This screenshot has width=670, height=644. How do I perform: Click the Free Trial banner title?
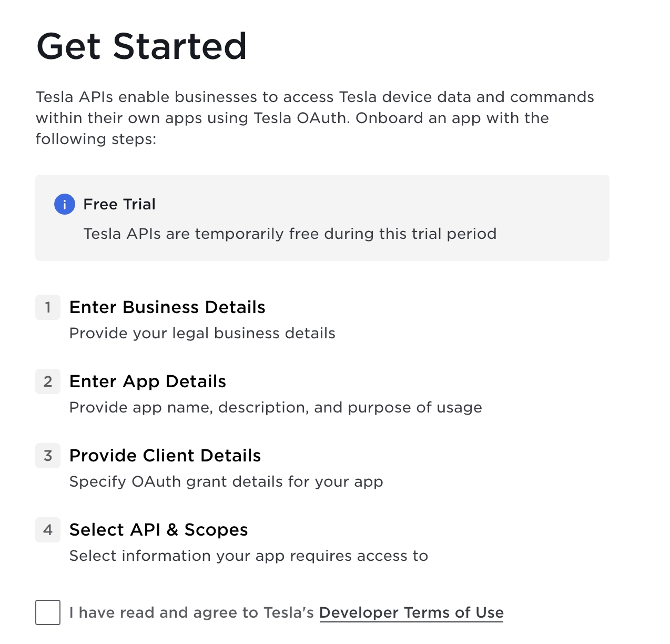[x=119, y=204]
